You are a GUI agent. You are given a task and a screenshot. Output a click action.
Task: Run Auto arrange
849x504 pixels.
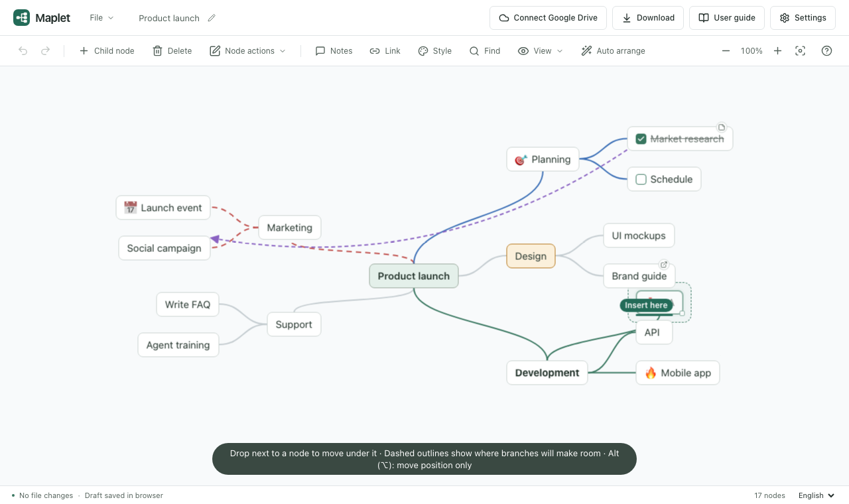(x=613, y=51)
